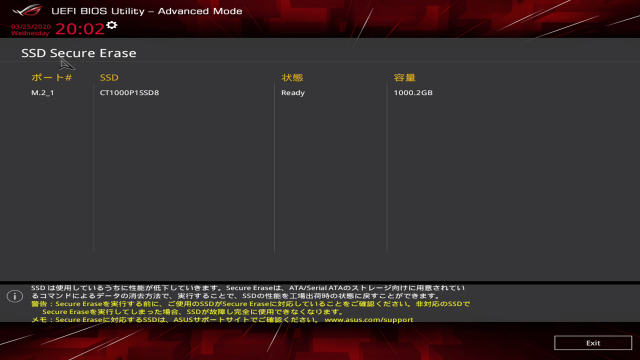The height and width of the screenshot is (360, 640).
Task: Open the www.asus.com/support link
Action: (x=369, y=320)
